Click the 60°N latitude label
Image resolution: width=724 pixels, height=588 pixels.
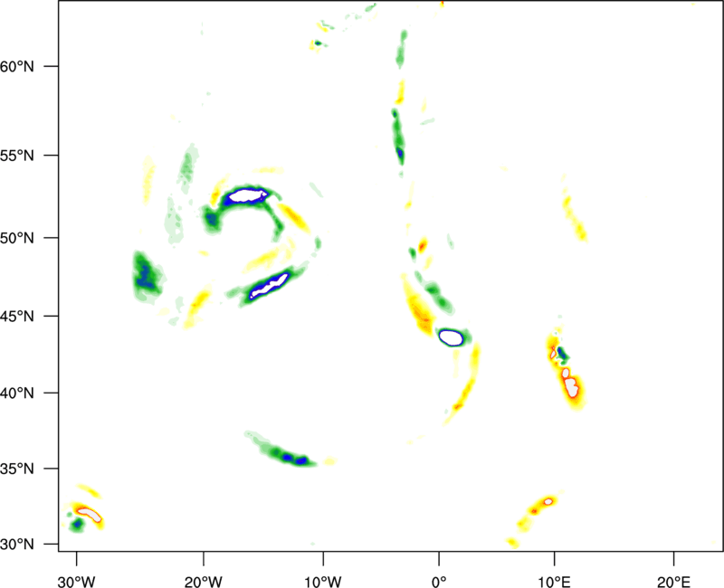(x=17, y=66)
